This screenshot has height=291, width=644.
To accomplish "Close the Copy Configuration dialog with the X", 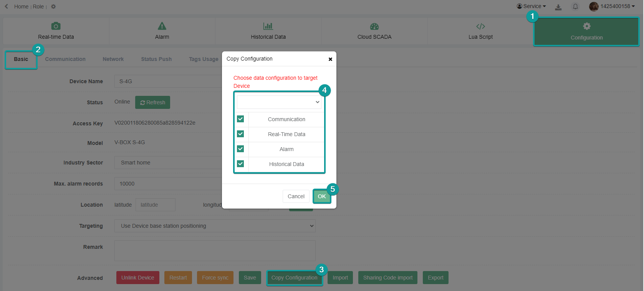I will [330, 59].
